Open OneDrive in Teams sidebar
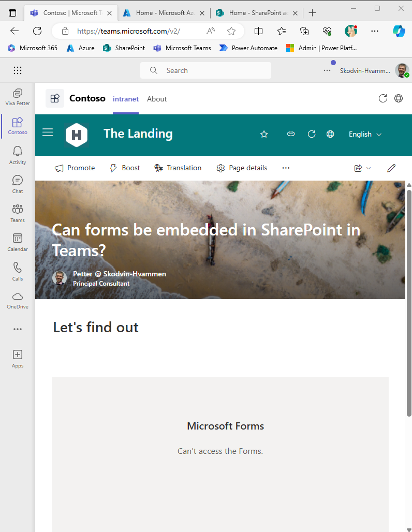Screen dimensions: 412x532 pyautogui.click(x=18, y=301)
